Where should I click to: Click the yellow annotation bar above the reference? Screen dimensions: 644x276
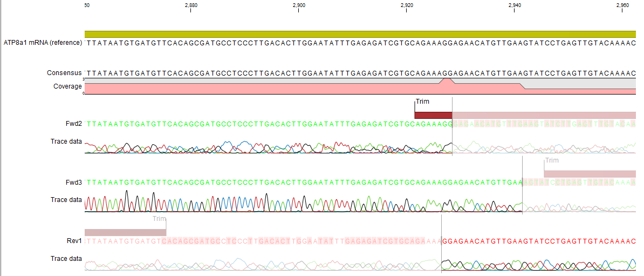(360, 34)
